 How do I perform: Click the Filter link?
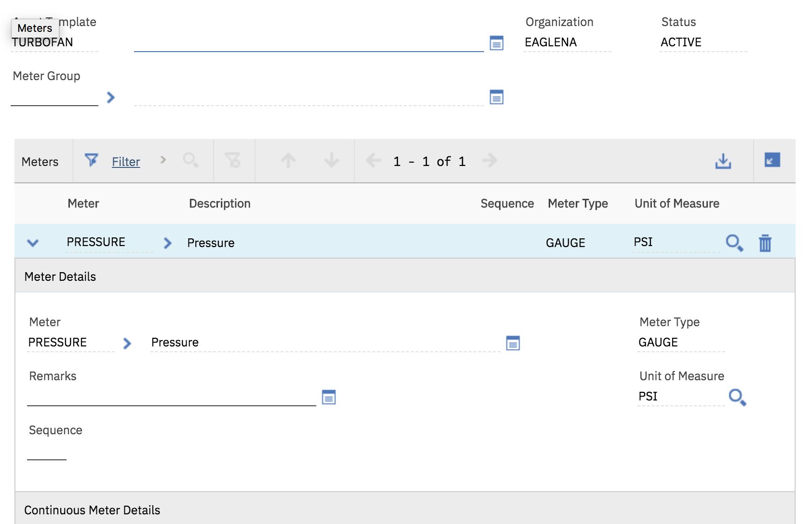point(126,162)
